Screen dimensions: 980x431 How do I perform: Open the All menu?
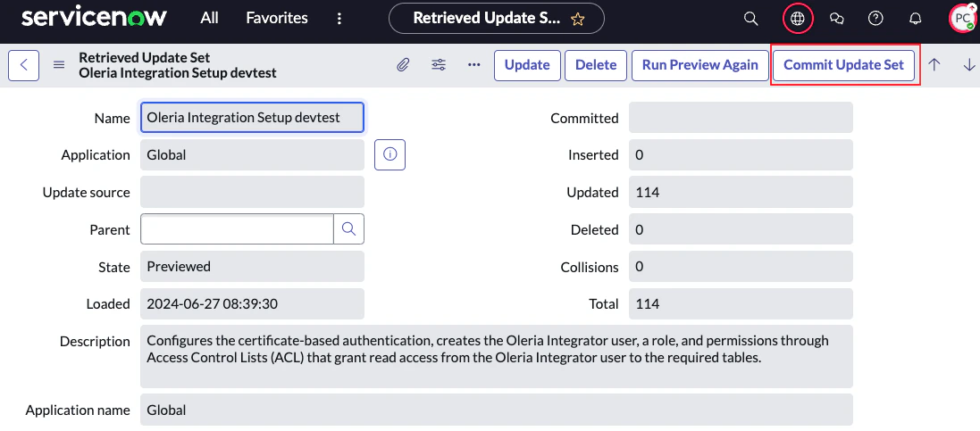(209, 19)
